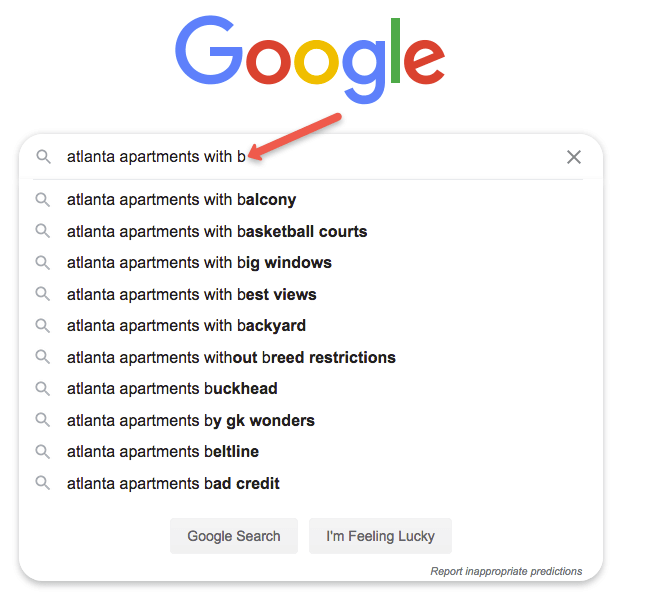
Task: Clear the search box with X
Action: coord(573,157)
